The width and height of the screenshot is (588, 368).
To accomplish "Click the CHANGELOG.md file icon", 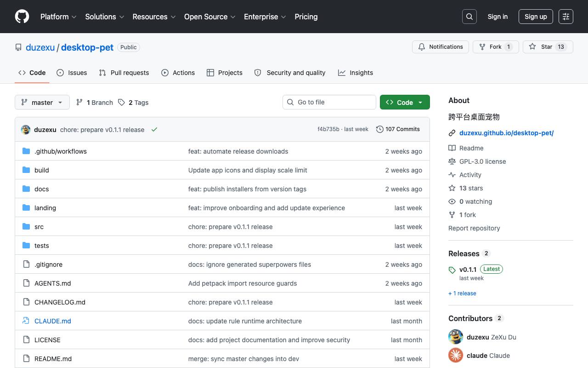I will [26, 302].
